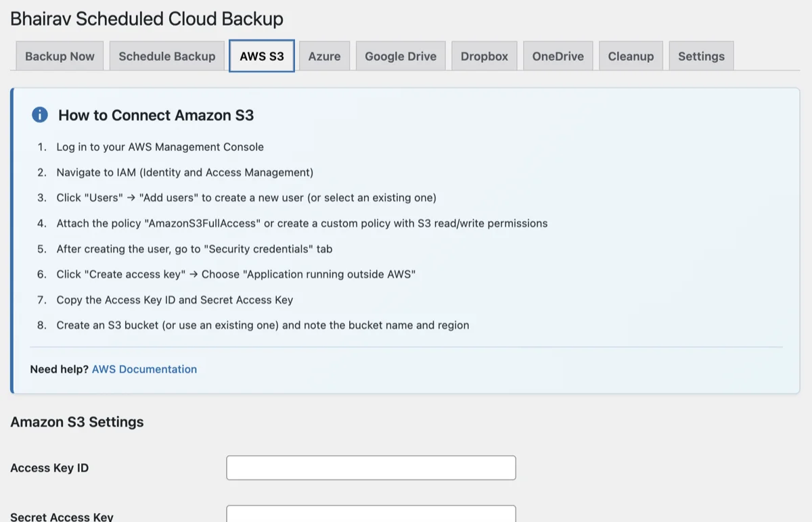Viewport: 812px width, 522px height.
Task: Click the How to Connect Amazon S3 heading
Action: [156, 115]
